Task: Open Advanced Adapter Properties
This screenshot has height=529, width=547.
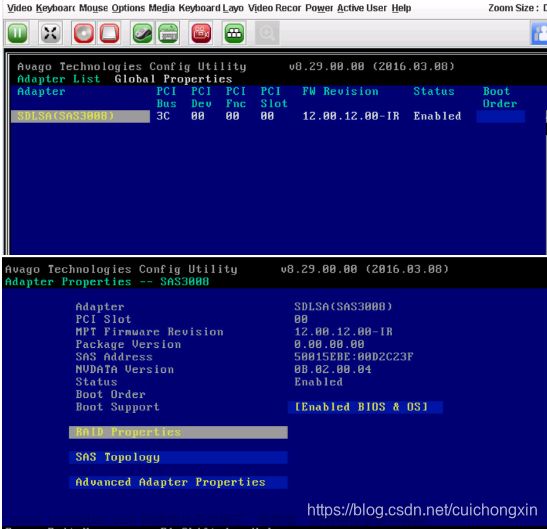Action: [178, 482]
